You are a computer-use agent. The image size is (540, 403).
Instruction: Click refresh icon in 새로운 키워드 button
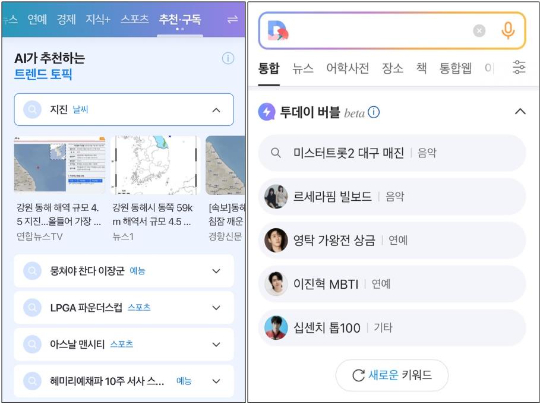coord(359,375)
